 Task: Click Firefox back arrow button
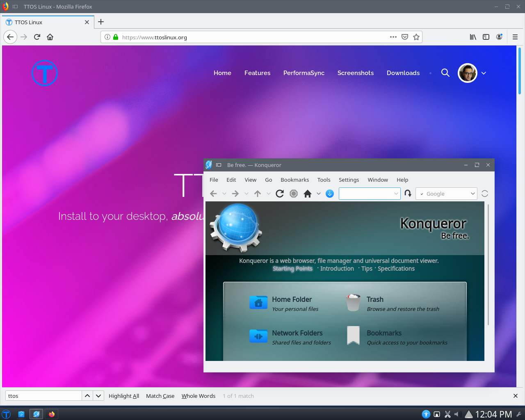pyautogui.click(x=10, y=37)
